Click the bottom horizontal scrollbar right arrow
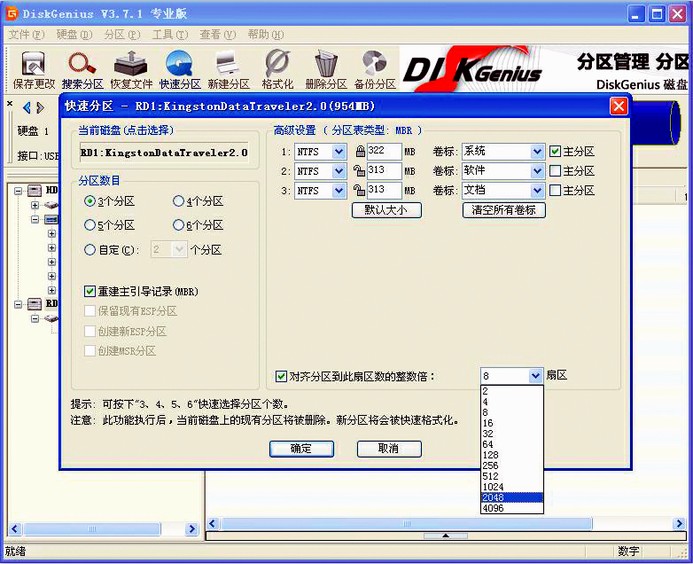 pos(679,524)
